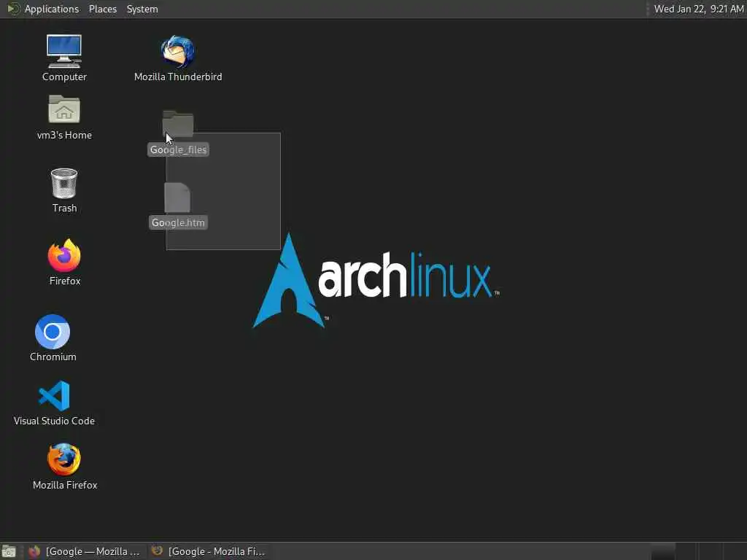Click the "vm3's Home" label text
The height and width of the screenshot is (560, 747).
point(64,135)
